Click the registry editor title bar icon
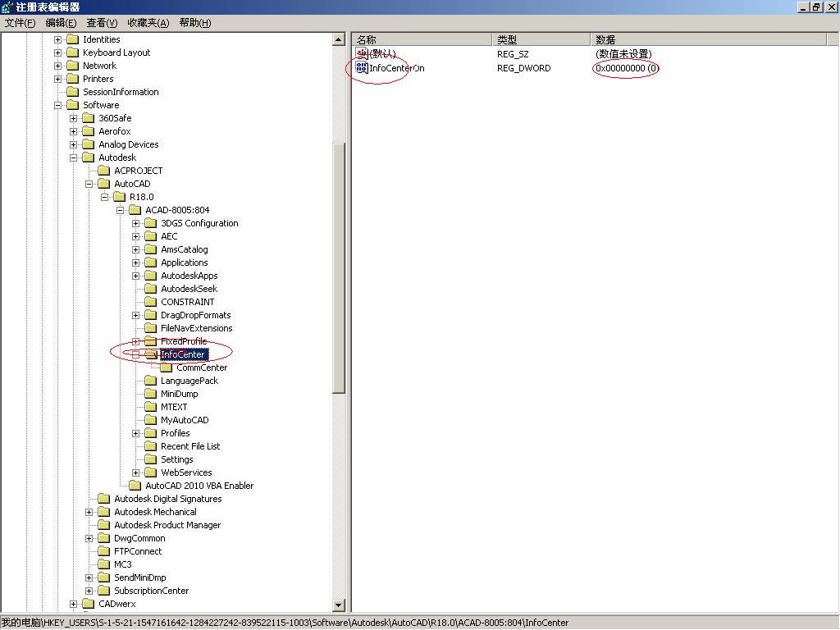840x630 pixels. click(x=7, y=7)
